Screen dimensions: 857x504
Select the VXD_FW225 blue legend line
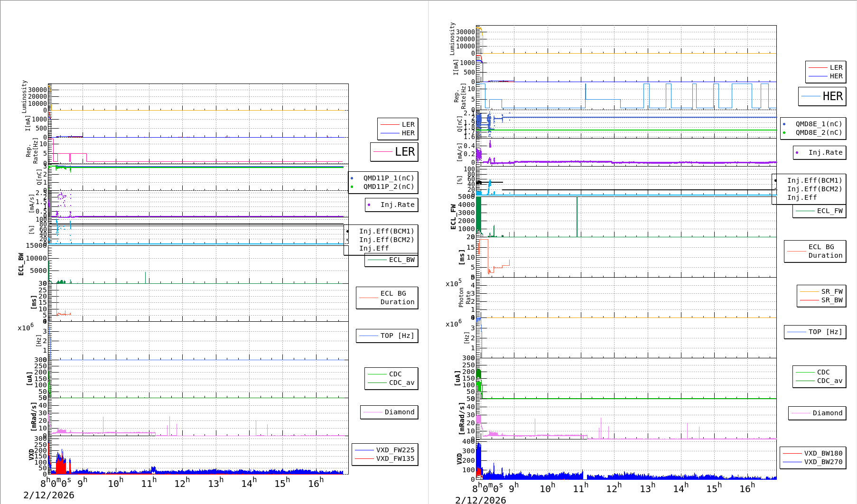[x=364, y=450]
